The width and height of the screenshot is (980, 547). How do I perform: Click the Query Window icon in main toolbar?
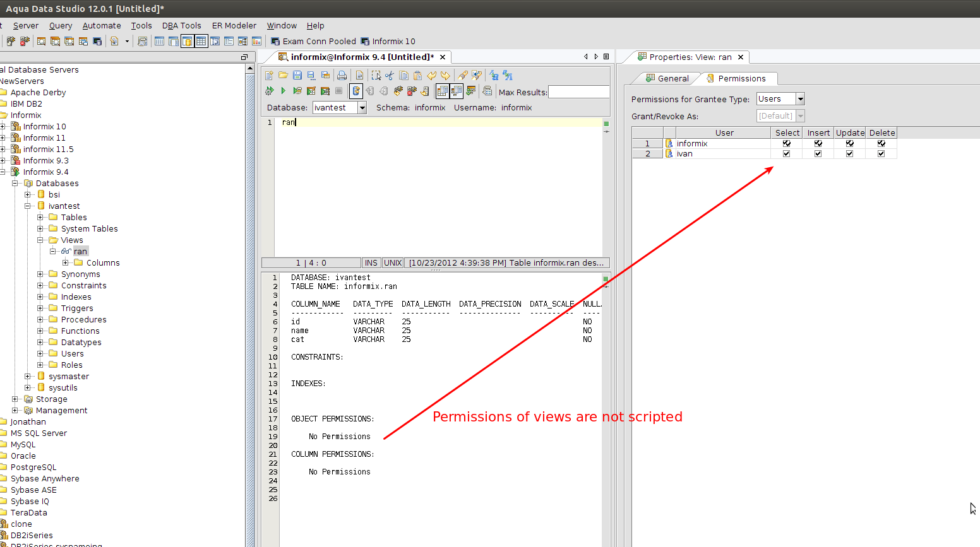tap(41, 41)
